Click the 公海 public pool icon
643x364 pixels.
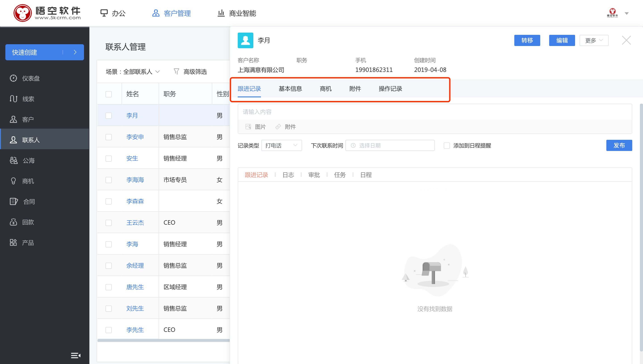tap(13, 160)
